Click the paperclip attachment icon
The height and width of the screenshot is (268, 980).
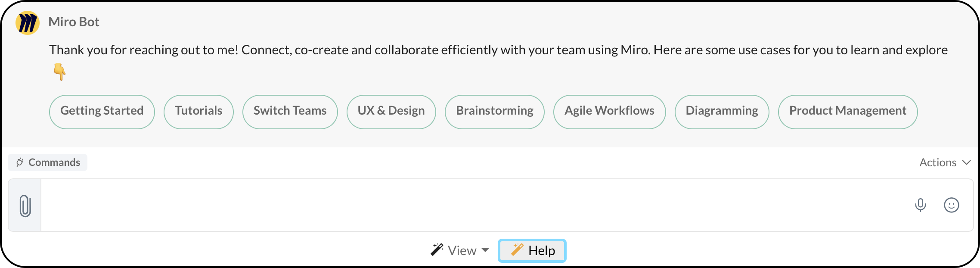25,206
